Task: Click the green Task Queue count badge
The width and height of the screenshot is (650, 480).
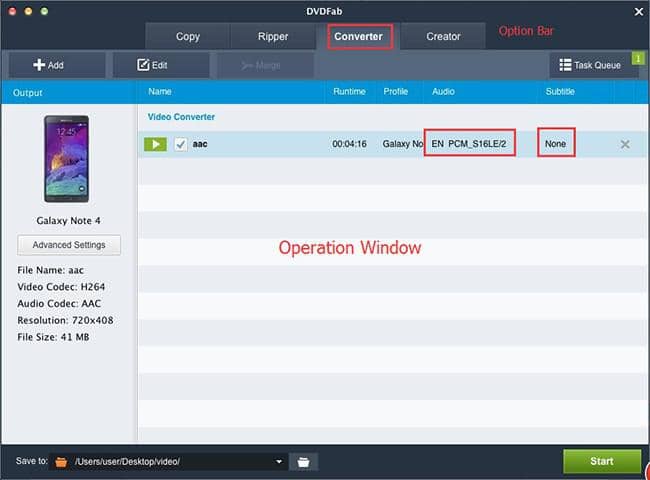Action: [638, 58]
